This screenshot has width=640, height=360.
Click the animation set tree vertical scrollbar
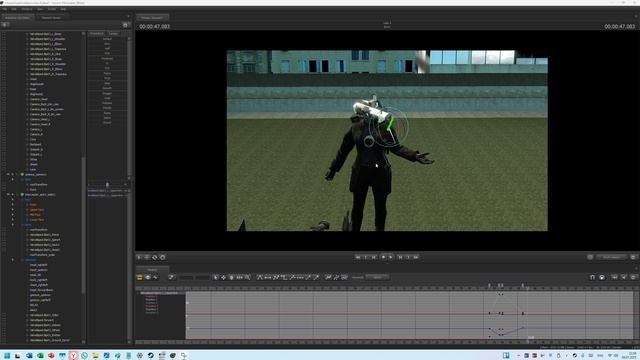pyautogui.click(x=84, y=224)
